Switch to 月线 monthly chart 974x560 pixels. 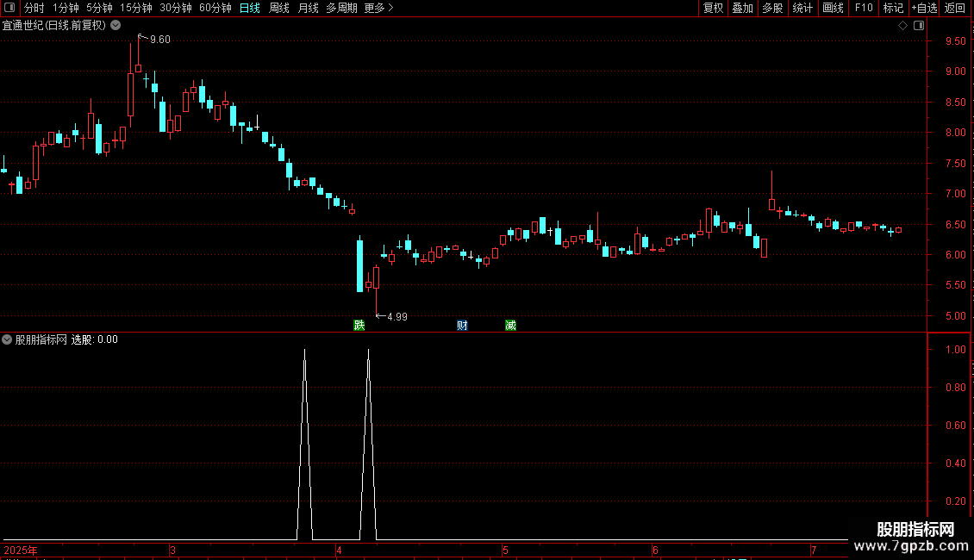click(x=308, y=8)
